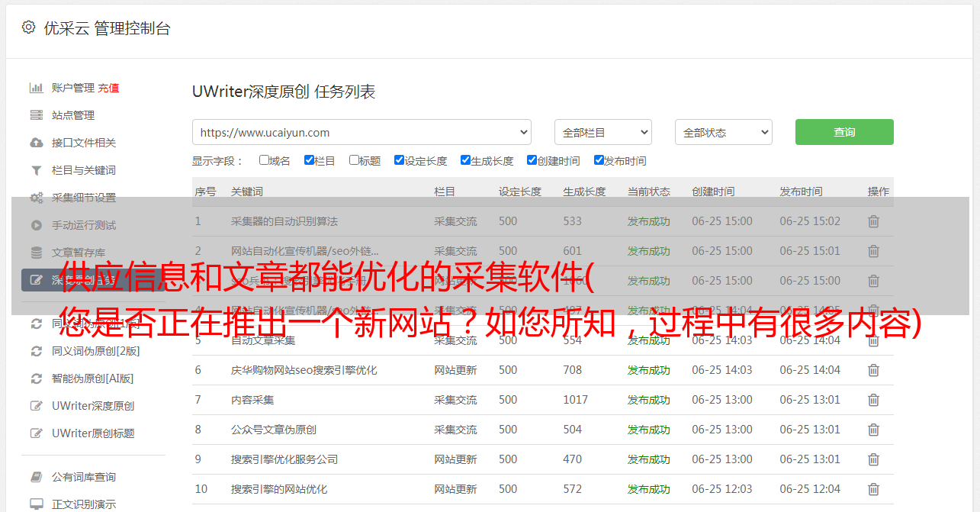
Task: Click the gear icon beside 优采云 管理控制台
Action: click(28, 27)
